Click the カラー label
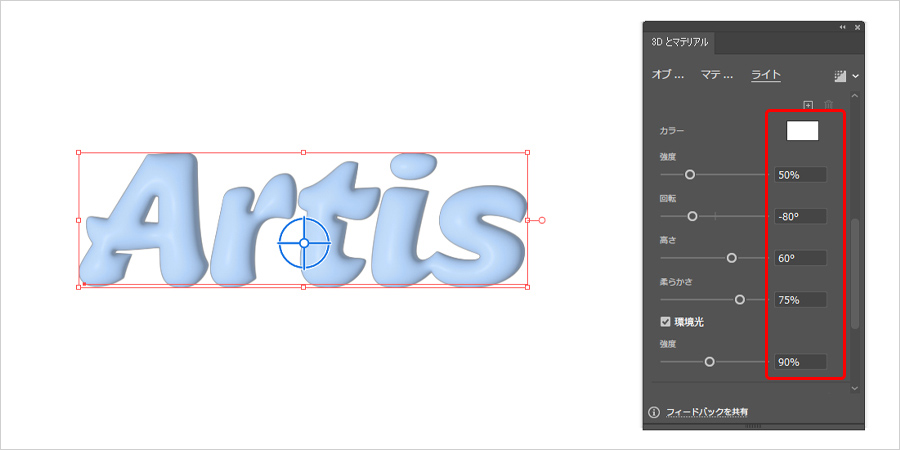The width and height of the screenshot is (900, 450). pyautogui.click(x=672, y=131)
